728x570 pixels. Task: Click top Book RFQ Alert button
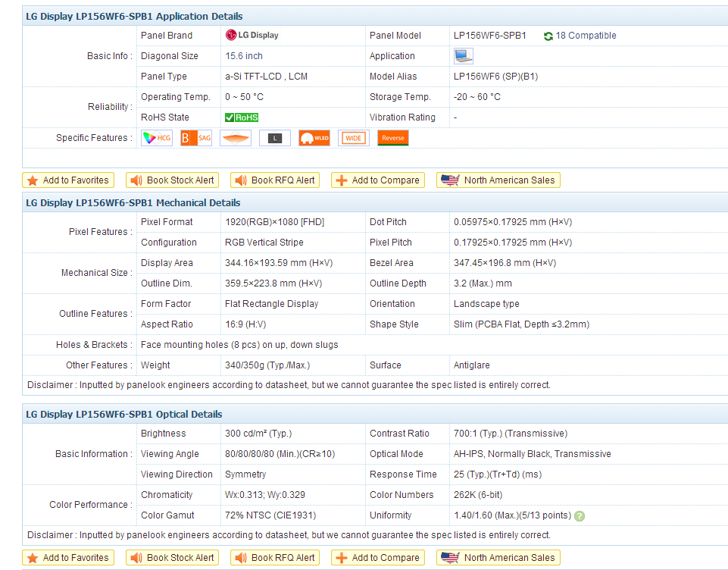point(275,180)
